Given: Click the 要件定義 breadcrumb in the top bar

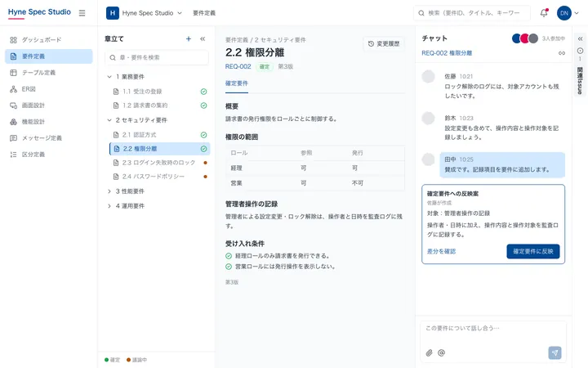Looking at the screenshot, I should 204,13.
